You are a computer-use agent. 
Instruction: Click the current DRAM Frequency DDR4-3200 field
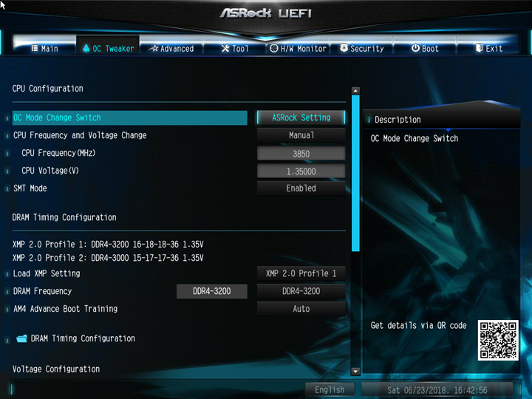tap(212, 291)
